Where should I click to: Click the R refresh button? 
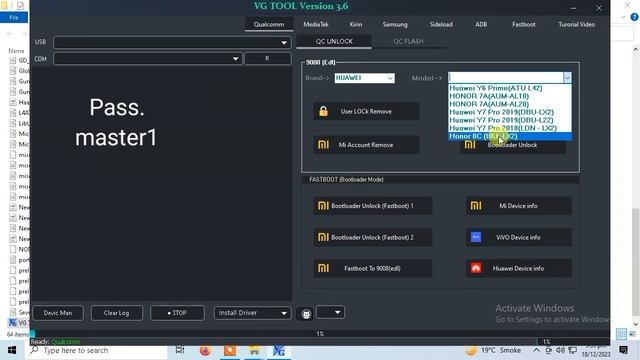click(x=267, y=59)
